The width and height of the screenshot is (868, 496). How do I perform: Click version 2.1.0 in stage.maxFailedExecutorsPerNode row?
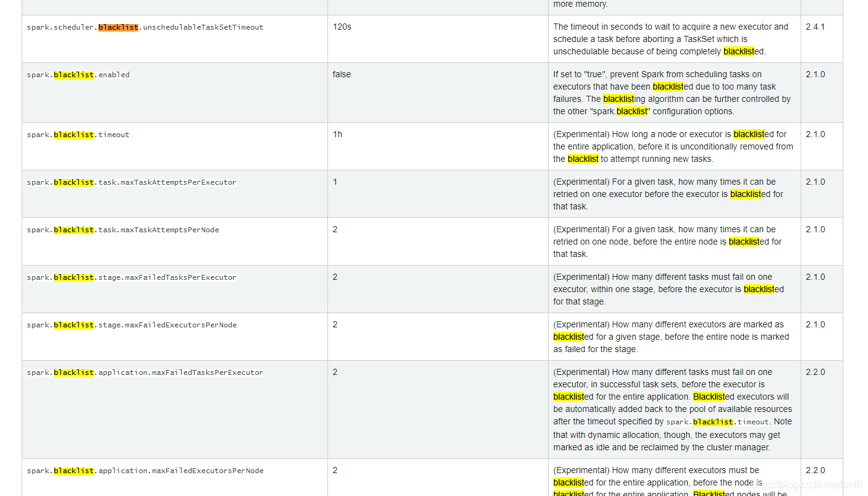[815, 324]
